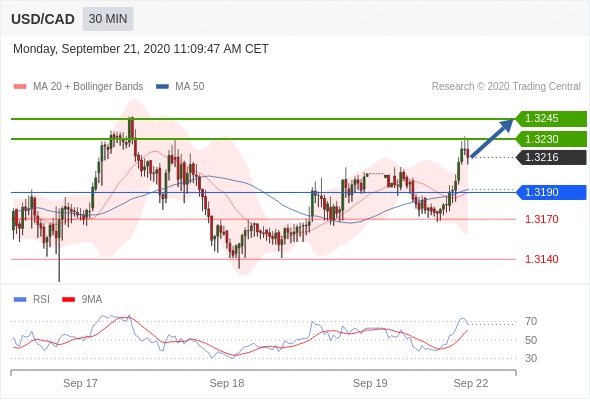Click the 1.3140 red support label
Screen dimensions: 590x400
pyautogui.click(x=541, y=259)
